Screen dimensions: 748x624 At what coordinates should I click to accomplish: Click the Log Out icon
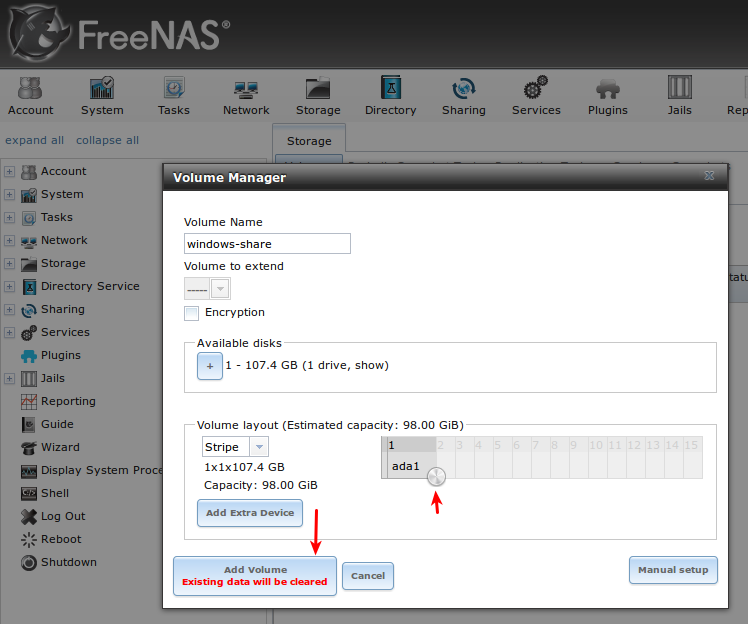pos(29,517)
